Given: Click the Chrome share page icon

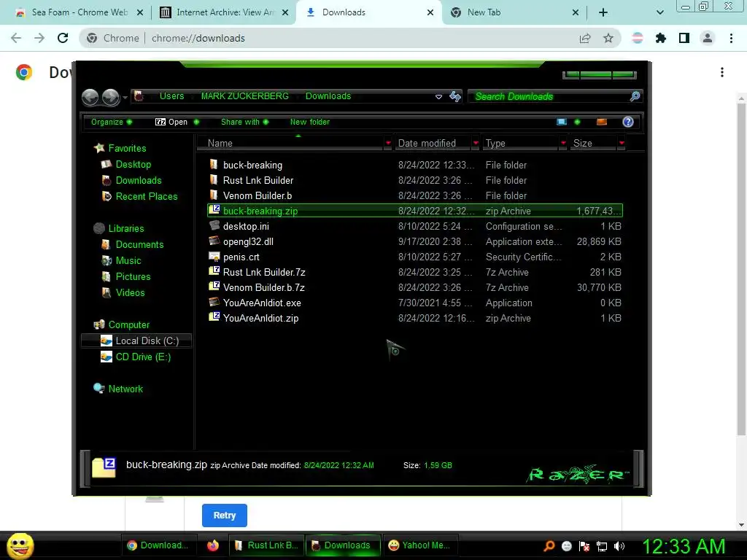Looking at the screenshot, I should pyautogui.click(x=585, y=38).
